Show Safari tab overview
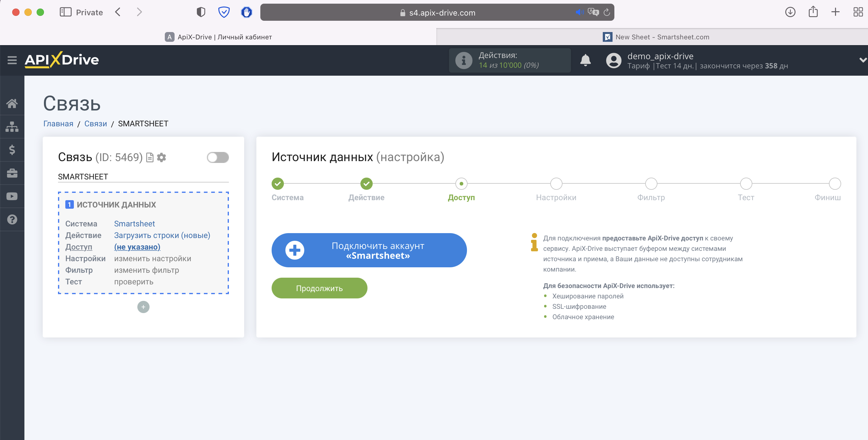The width and height of the screenshot is (868, 440). pos(858,13)
